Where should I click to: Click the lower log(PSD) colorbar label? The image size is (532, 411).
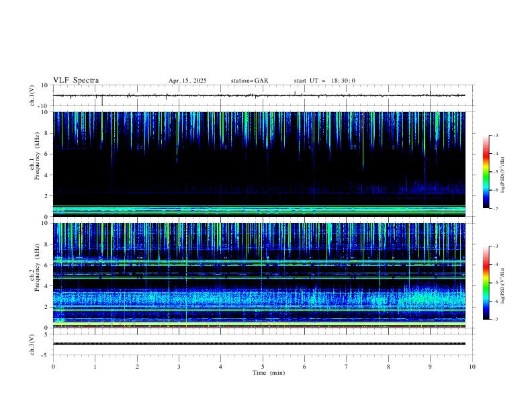tap(503, 285)
